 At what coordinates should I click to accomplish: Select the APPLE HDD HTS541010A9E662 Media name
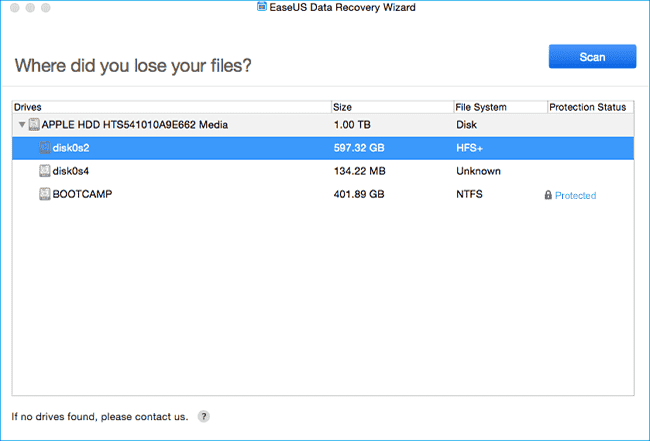coord(135,124)
